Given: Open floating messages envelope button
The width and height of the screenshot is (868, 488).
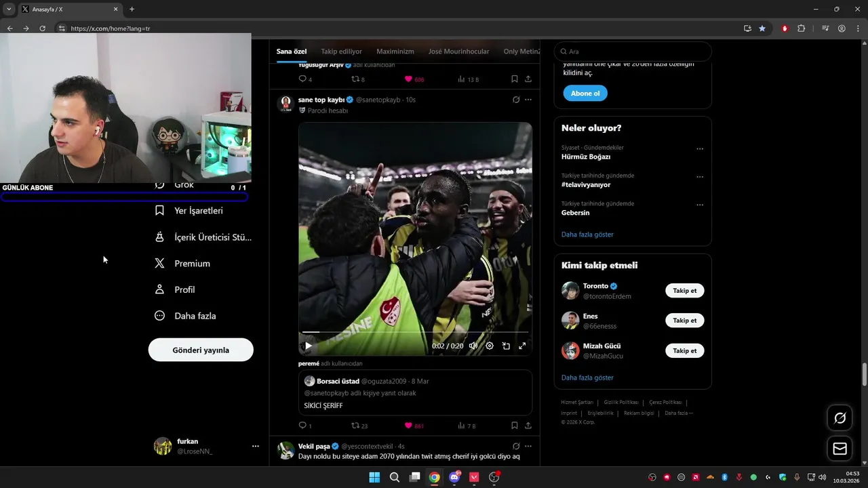Looking at the screenshot, I should (x=840, y=449).
